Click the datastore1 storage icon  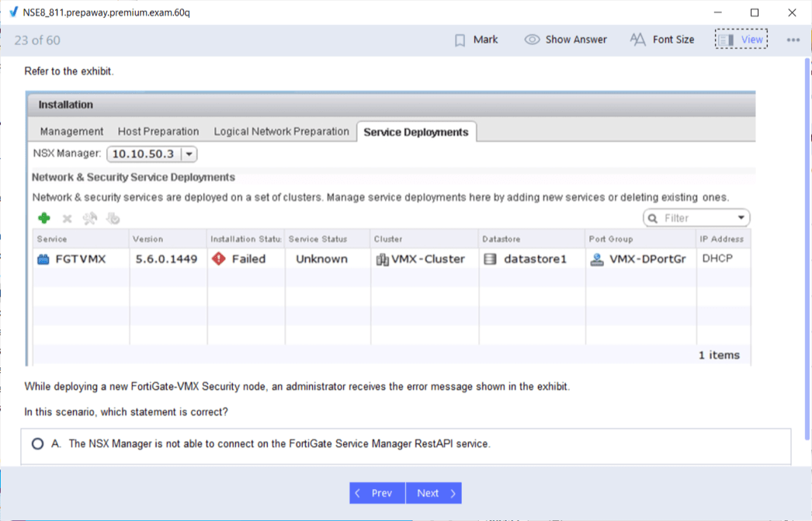click(489, 259)
